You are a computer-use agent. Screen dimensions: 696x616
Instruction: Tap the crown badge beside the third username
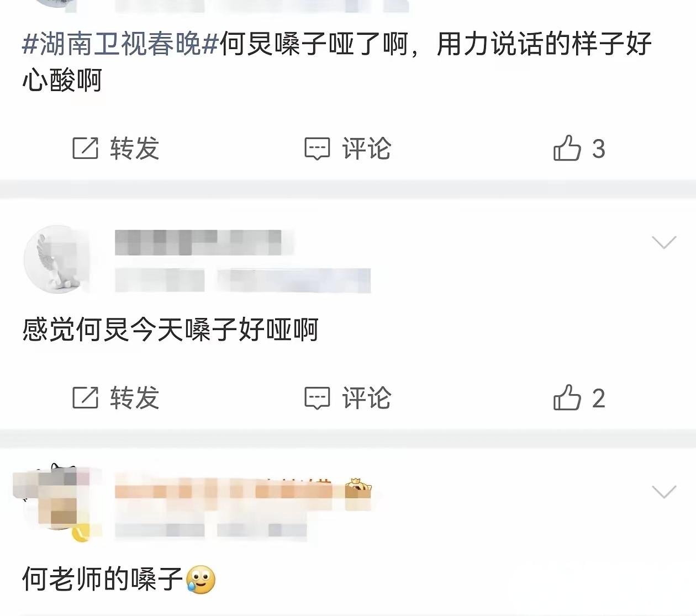[x=358, y=489]
